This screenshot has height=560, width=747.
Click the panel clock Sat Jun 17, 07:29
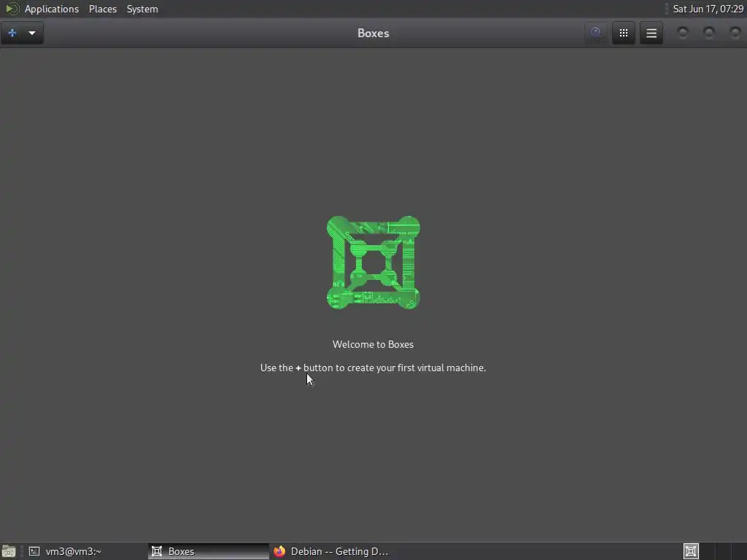click(708, 9)
